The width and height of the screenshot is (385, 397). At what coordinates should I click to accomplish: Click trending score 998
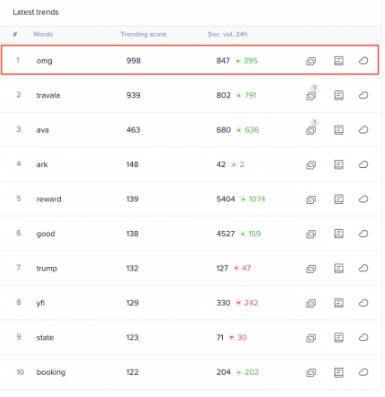tap(133, 61)
